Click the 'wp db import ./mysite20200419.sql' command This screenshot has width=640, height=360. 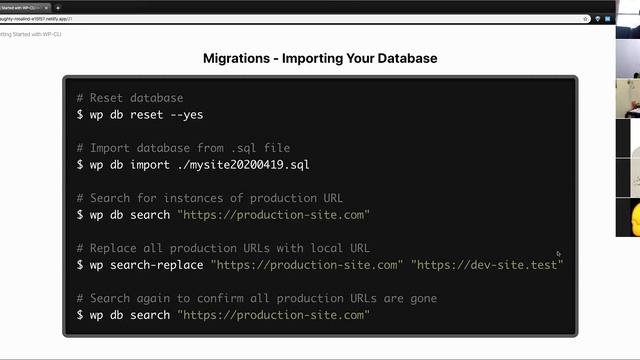(193, 165)
